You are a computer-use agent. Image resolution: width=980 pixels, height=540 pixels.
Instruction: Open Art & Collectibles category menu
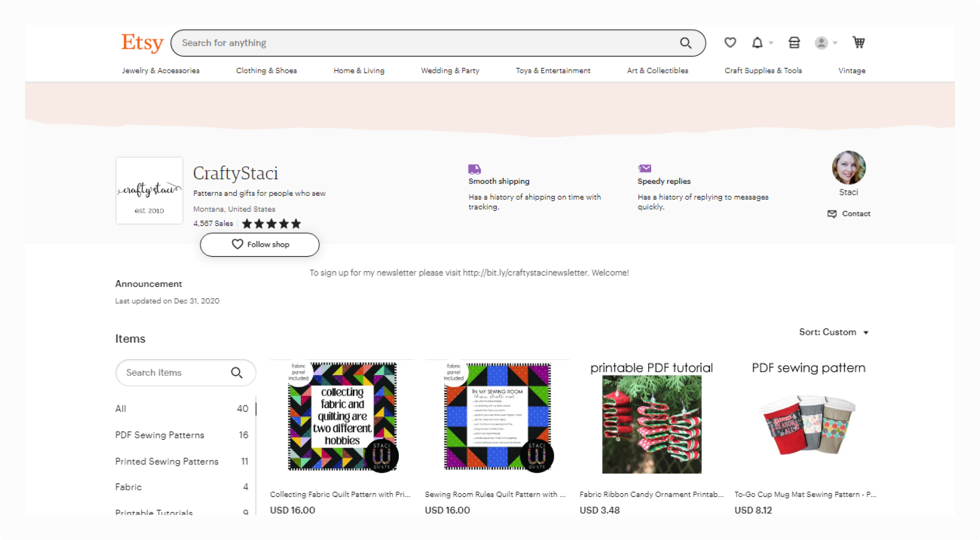658,70
